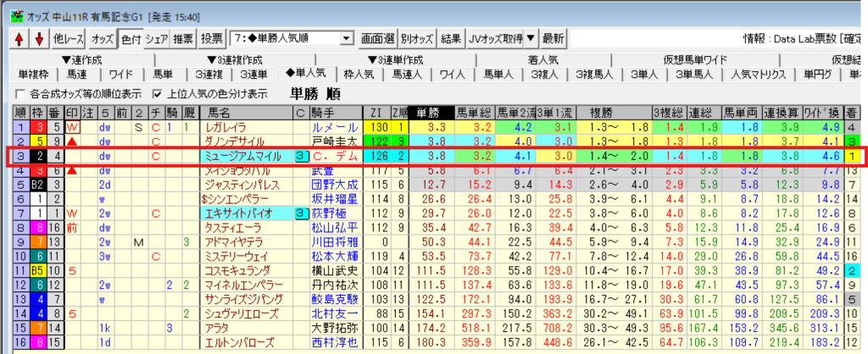The height and width of the screenshot is (354, 868).
Task: Click the cyan 3 badge beside エキサイトバイオ
Action: tap(301, 213)
